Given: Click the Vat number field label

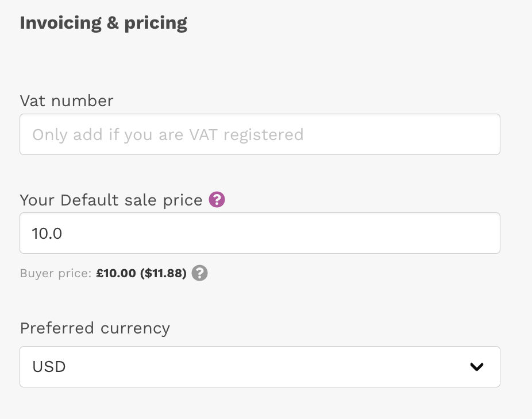Looking at the screenshot, I should 67,100.
